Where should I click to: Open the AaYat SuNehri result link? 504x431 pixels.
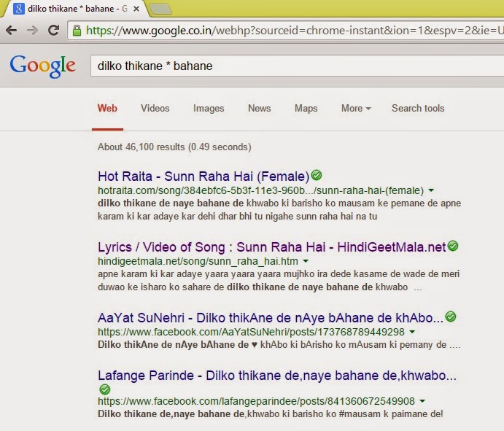[271, 318]
